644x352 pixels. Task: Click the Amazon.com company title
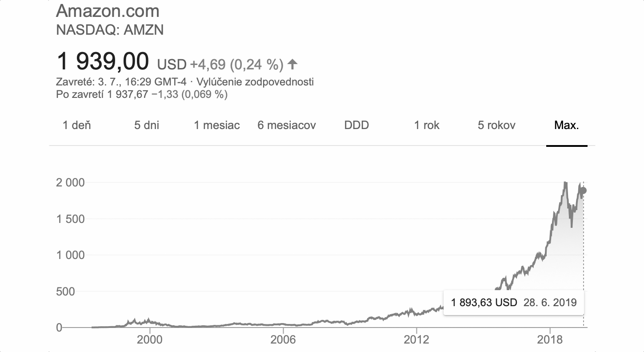pos(108,11)
